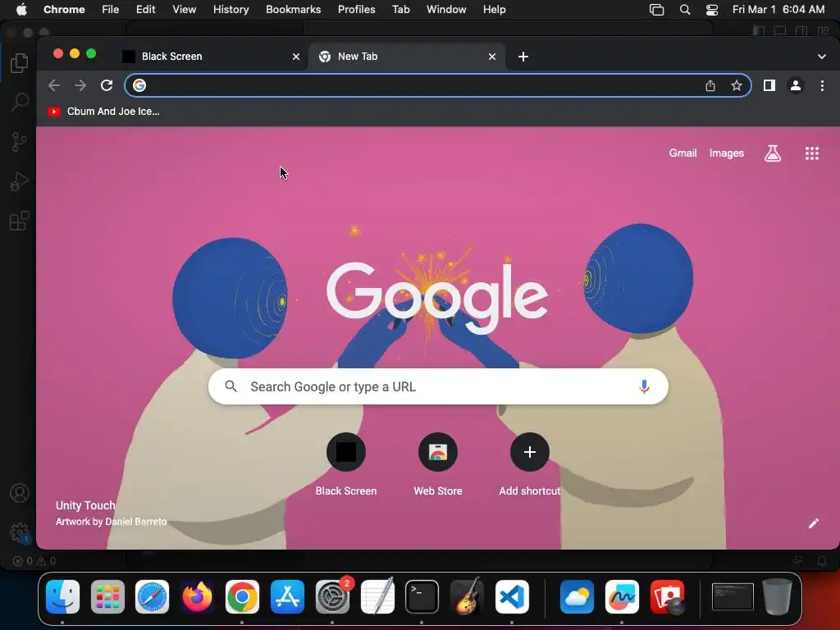Click the date and time in menu bar
The width and height of the screenshot is (840, 630).
(778, 10)
